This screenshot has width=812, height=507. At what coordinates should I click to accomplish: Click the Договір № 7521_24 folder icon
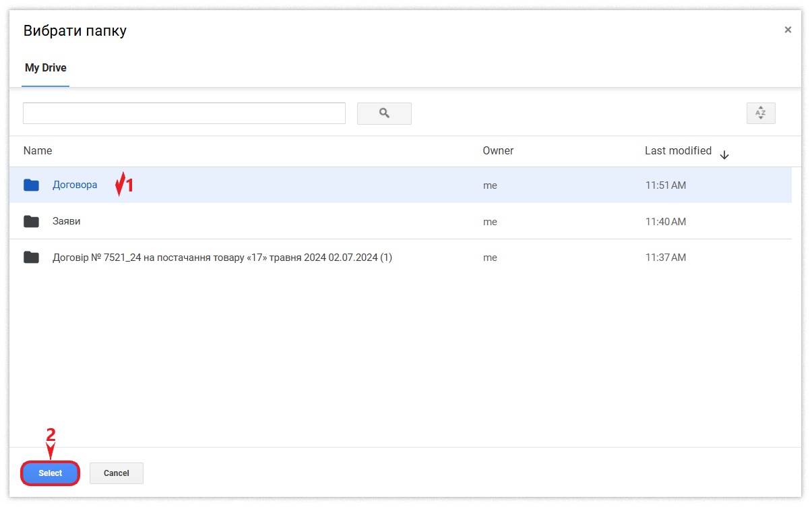[31, 258]
